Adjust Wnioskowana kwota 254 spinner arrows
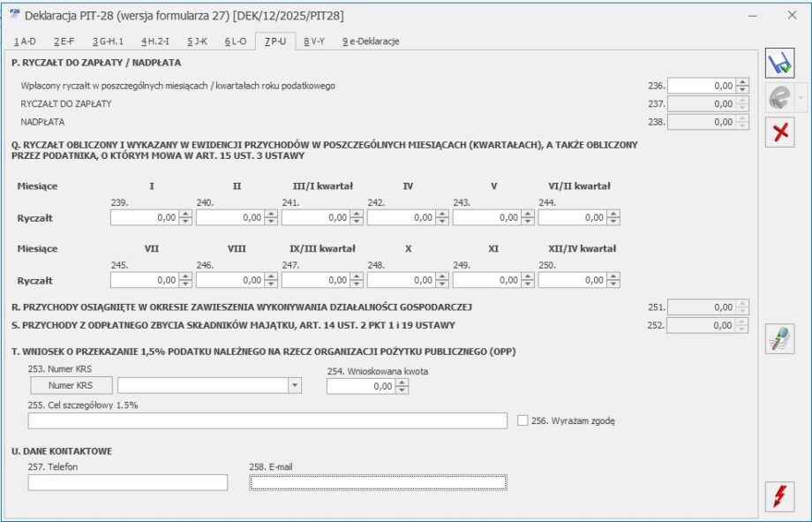Screen dimensions: 812x522 coord(402,387)
